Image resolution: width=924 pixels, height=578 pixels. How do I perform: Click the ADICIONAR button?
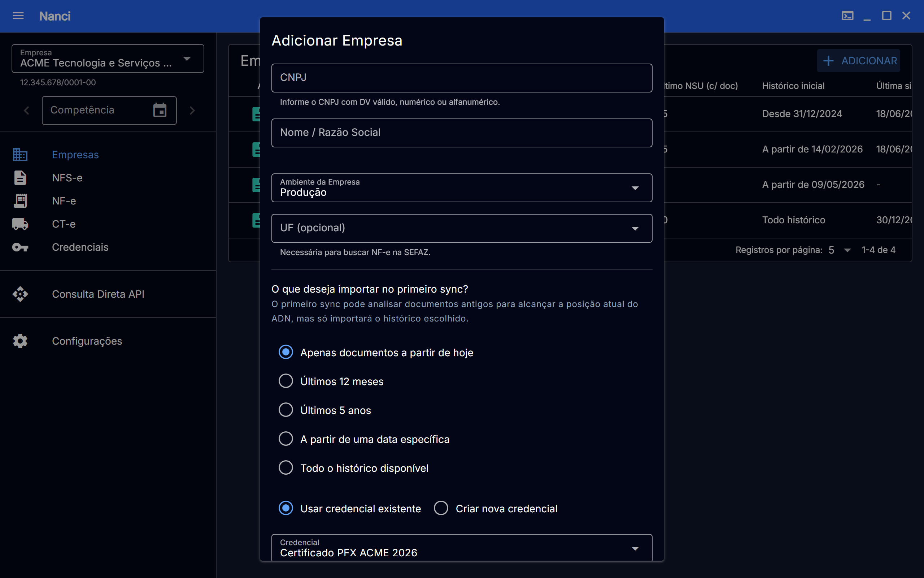[x=858, y=61]
